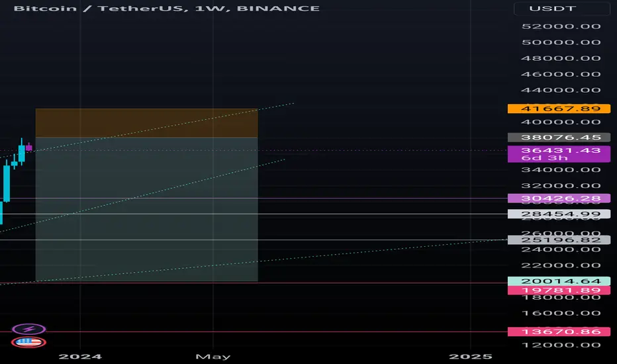Viewport: 617px width, 364px height.
Task: Click the small magenta latest weekly candle
Action: (x=28, y=148)
